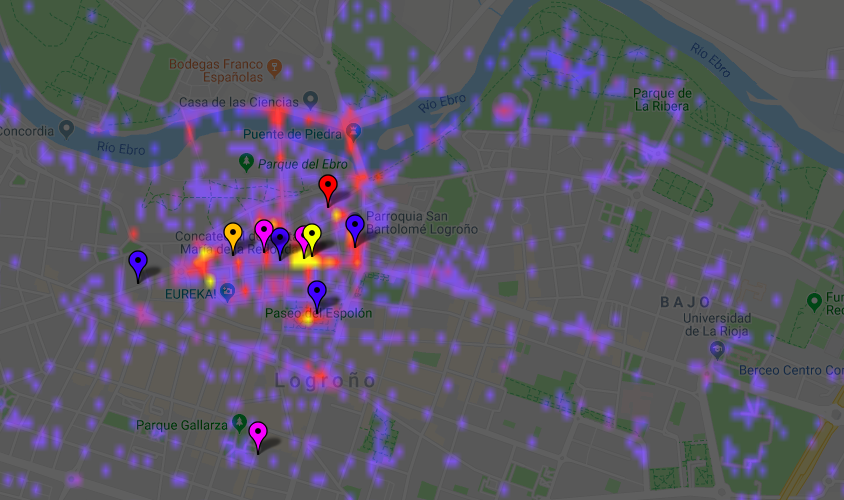Image resolution: width=844 pixels, height=500 pixels.
Task: Open the Casa de las Ciencias place icon
Action: coord(311,99)
